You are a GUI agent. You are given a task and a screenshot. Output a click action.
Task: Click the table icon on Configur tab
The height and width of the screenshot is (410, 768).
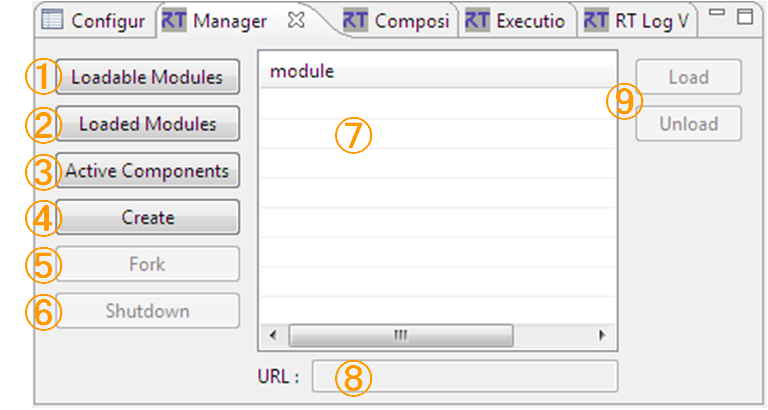tap(52, 20)
